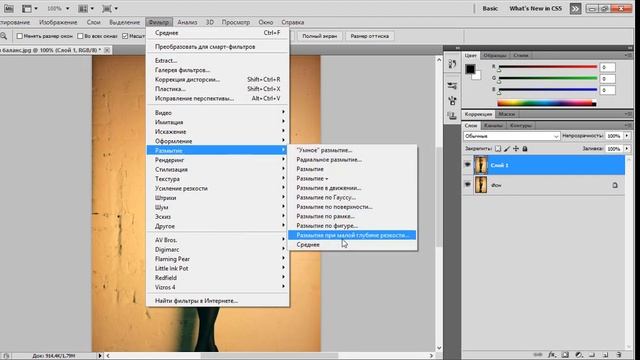Screen dimensions: 640x360
Task: Click the Lock all padlock icon
Action: click(525, 149)
